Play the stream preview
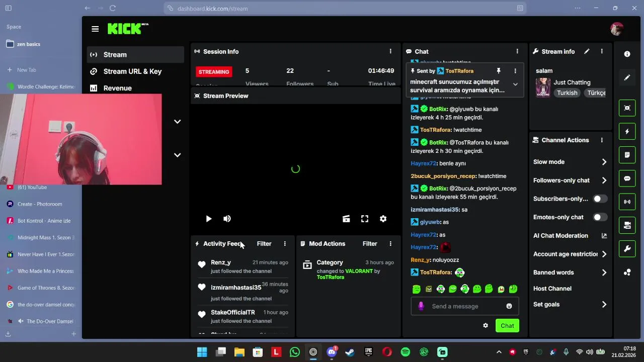 (209, 219)
